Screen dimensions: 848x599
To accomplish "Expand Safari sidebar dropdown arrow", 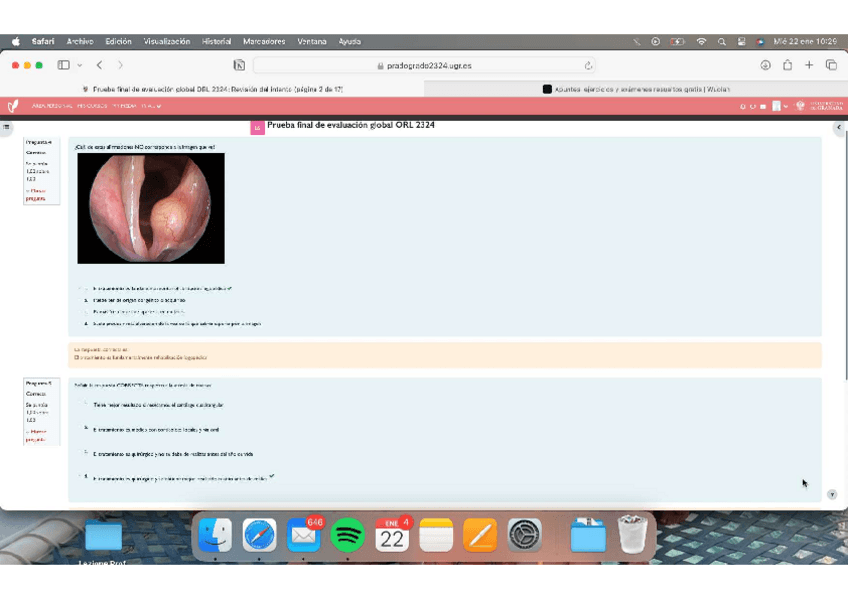I will (77, 65).
